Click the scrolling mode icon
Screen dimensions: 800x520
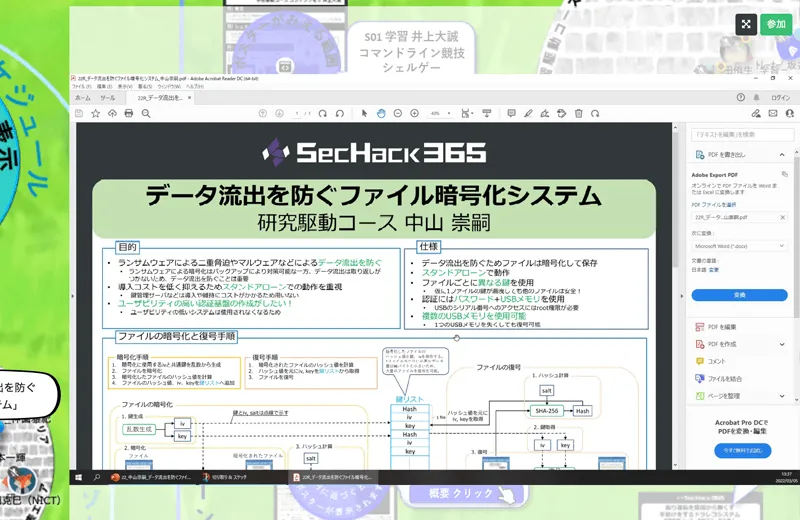(487, 113)
